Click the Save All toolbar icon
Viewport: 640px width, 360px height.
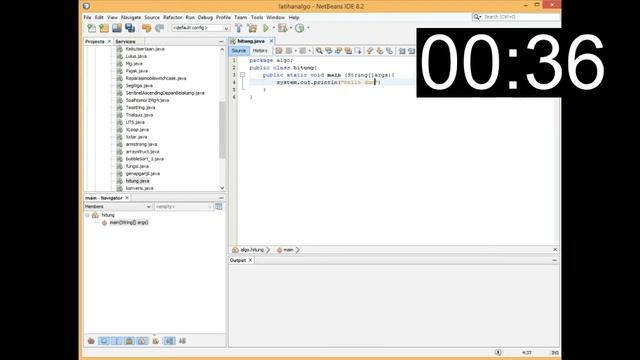(x=130, y=28)
